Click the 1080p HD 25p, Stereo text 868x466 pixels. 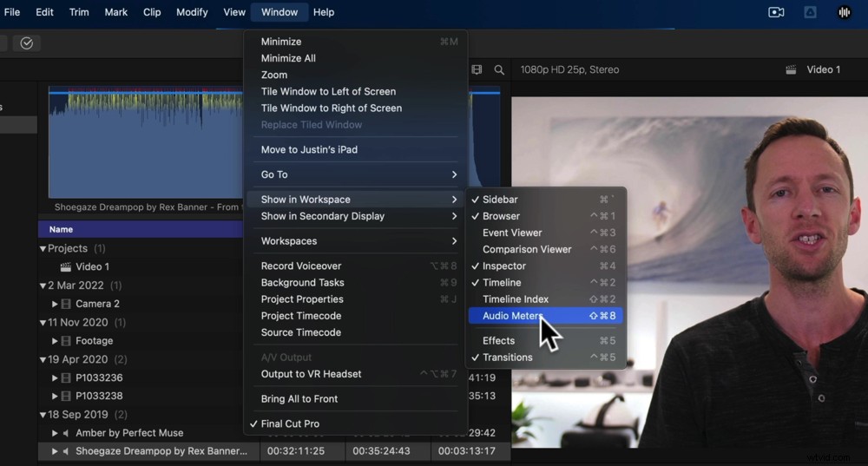point(569,69)
